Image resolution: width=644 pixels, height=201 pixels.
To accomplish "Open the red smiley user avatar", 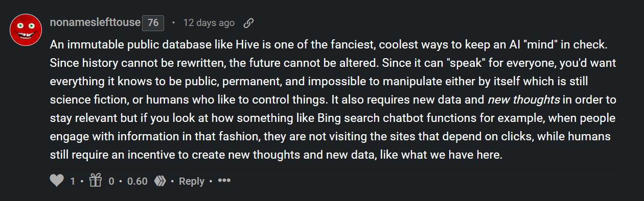I will pyautogui.click(x=26, y=30).
